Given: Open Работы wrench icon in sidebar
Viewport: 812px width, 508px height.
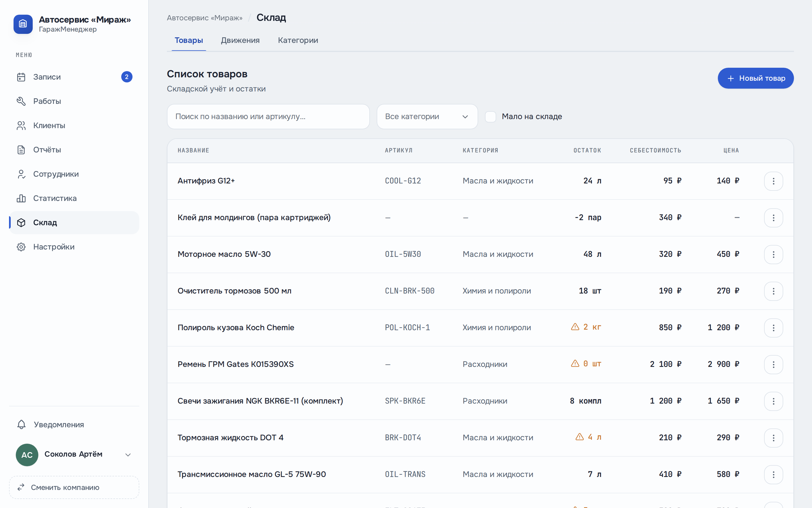Looking at the screenshot, I should (21, 101).
